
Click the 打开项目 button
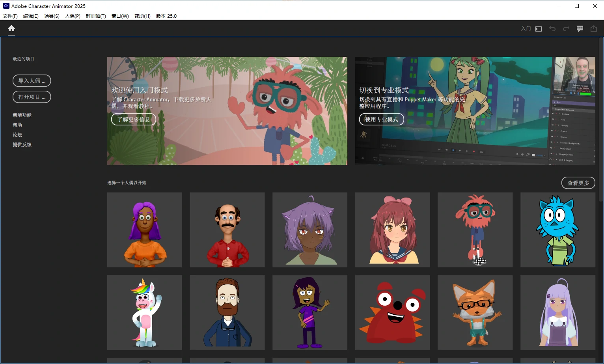32,97
